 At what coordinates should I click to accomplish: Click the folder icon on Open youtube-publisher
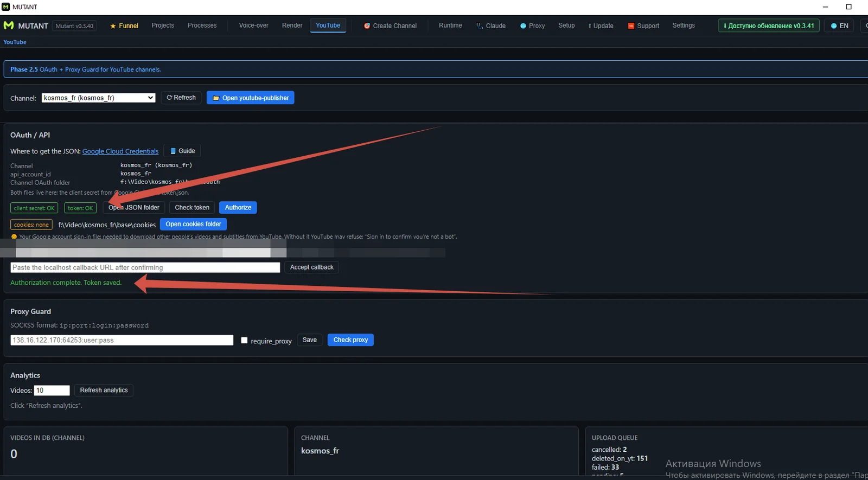click(216, 98)
